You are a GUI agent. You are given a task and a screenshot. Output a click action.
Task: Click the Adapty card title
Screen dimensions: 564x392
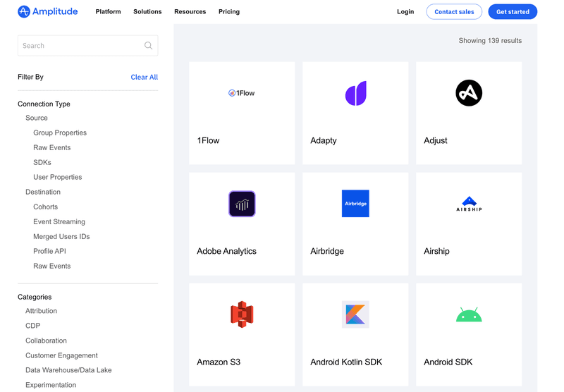pos(324,140)
